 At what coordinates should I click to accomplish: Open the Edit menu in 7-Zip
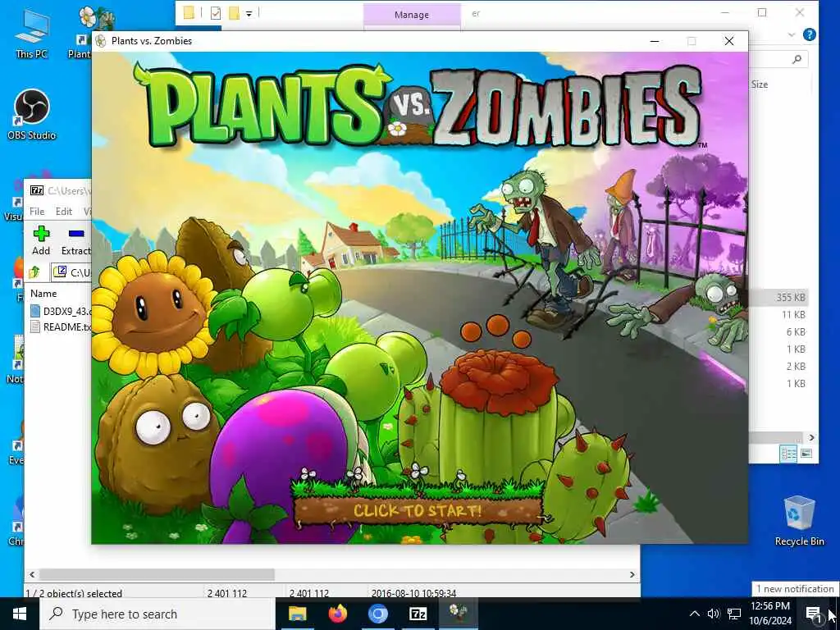point(64,211)
